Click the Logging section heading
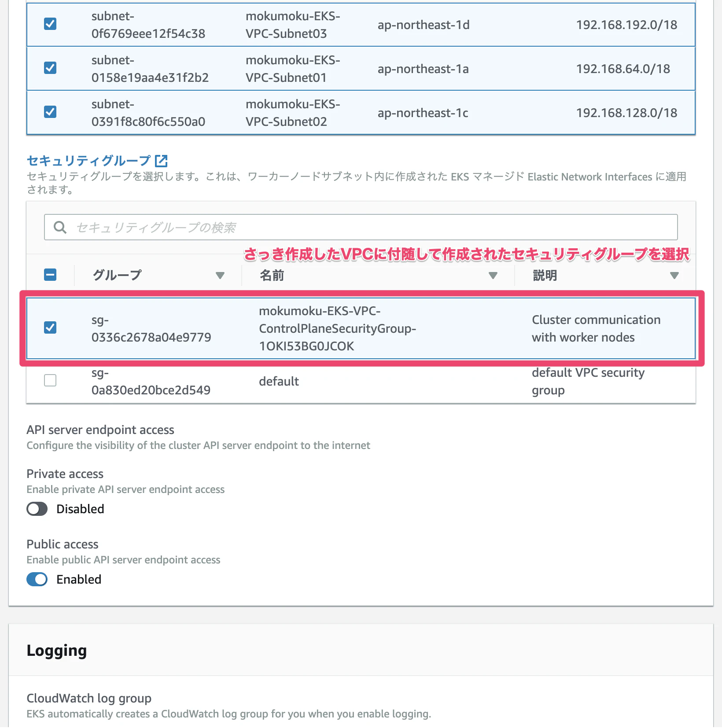This screenshot has height=728, width=722. [57, 651]
